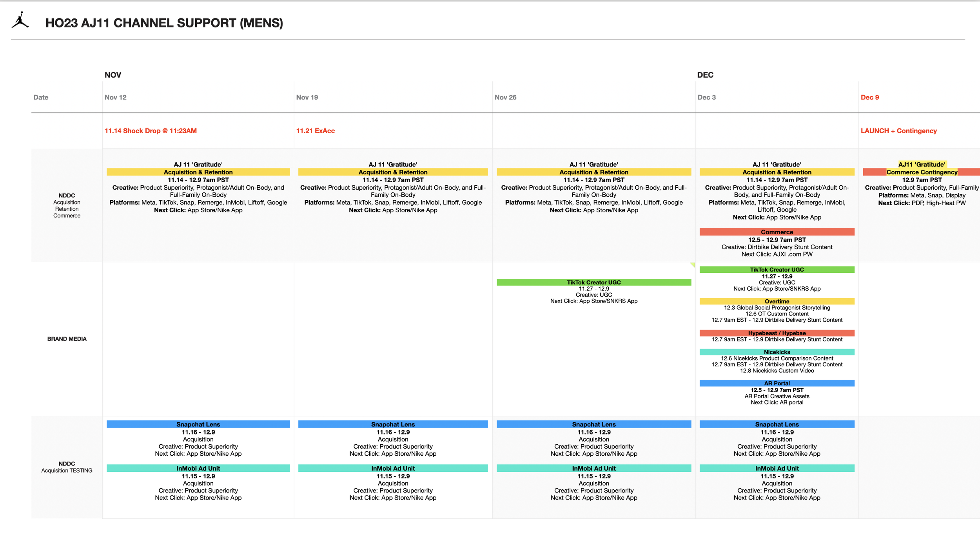
Task: Select Nov 19 Acquisition & Retention yellow bar
Action: tap(393, 172)
